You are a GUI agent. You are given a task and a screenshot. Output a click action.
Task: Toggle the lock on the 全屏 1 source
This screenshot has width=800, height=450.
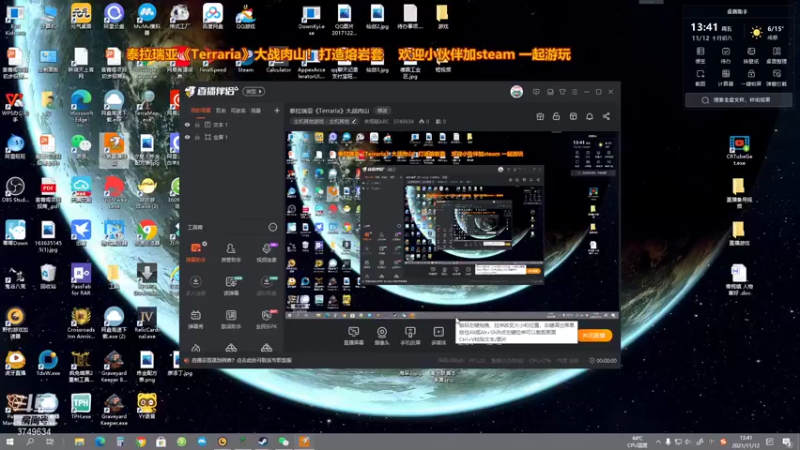pos(197,137)
